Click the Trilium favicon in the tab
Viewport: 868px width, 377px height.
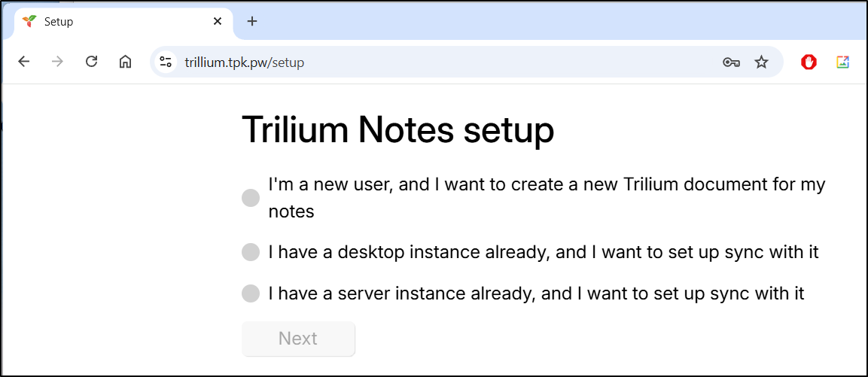point(29,22)
